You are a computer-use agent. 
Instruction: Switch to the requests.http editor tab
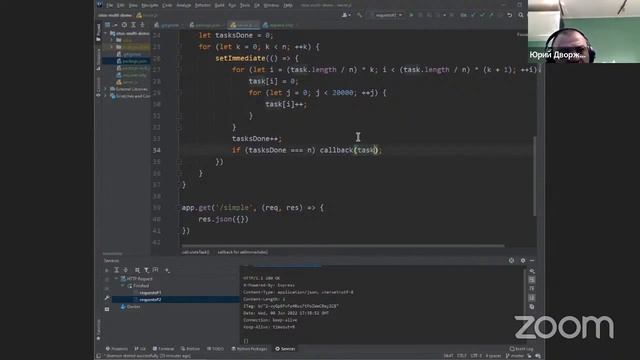(280, 25)
